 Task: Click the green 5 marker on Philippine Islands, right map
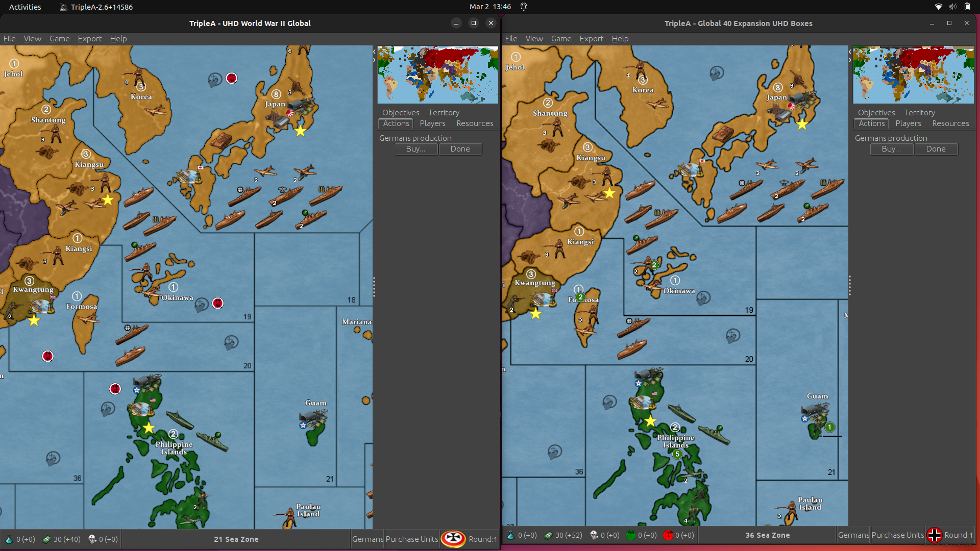coord(677,454)
